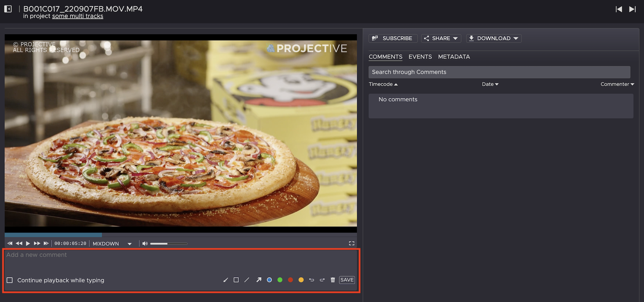Select the freehand brush drawing tool
This screenshot has height=302, width=644.
[226, 280]
